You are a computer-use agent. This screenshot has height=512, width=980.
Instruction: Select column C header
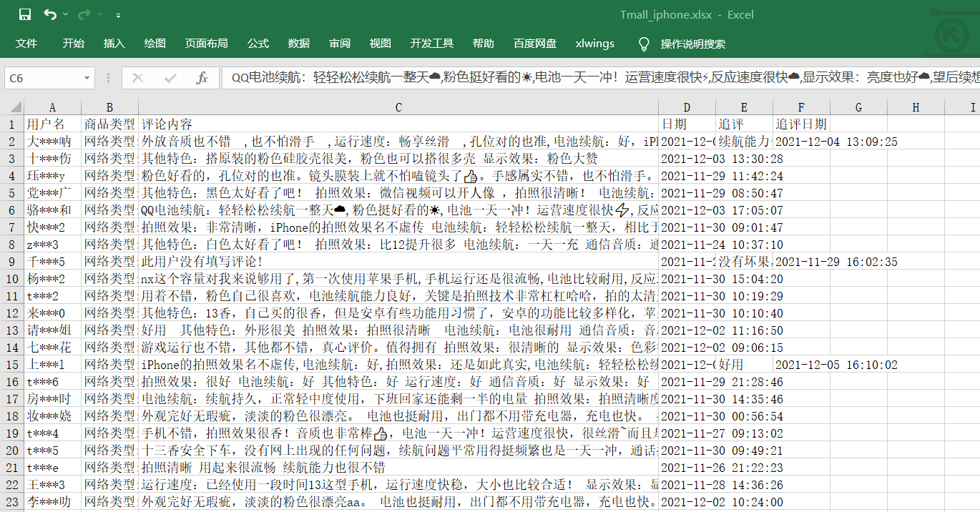click(398, 107)
